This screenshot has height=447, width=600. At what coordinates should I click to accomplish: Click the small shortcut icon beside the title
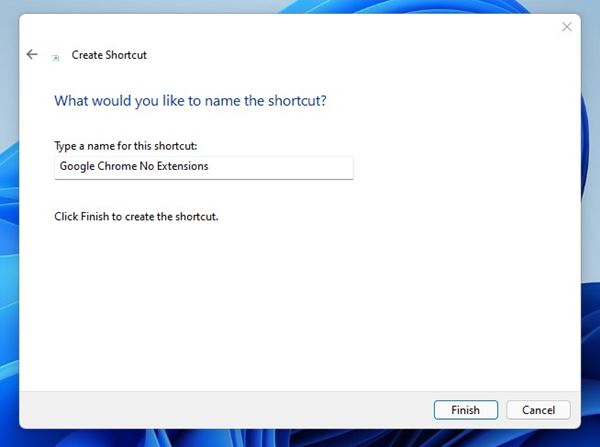(x=56, y=57)
